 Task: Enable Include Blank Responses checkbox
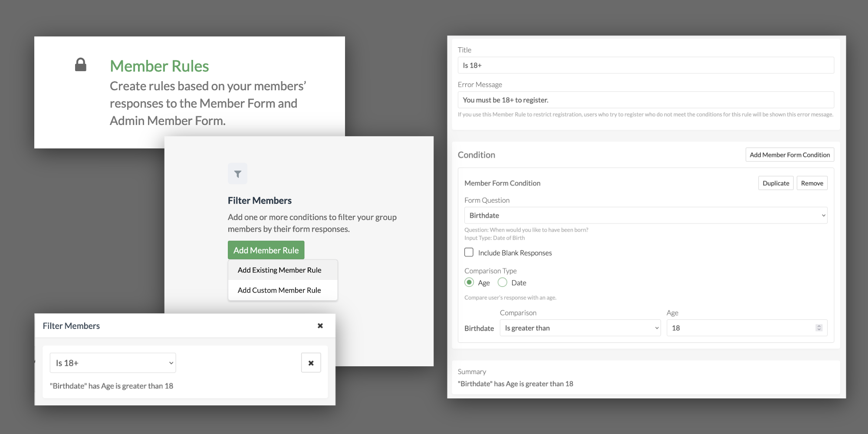469,253
